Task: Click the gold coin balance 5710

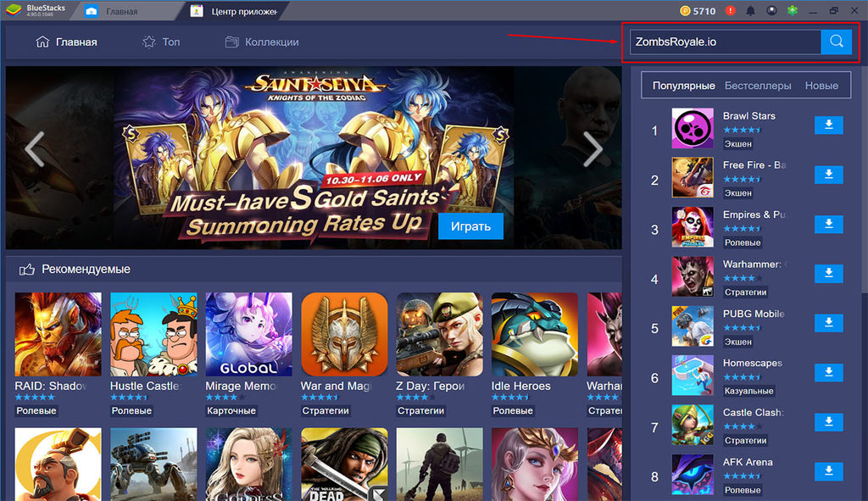Action: [x=698, y=10]
